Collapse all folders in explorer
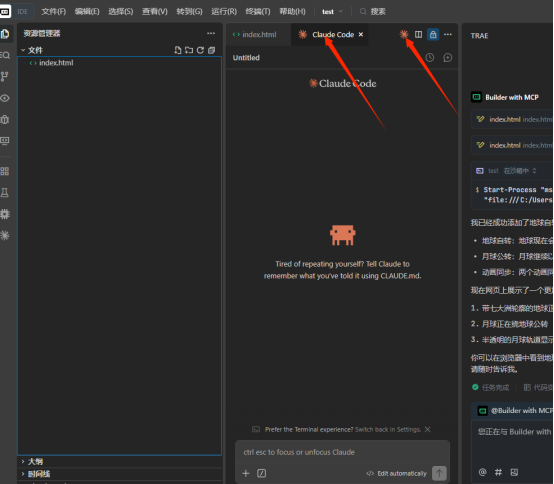Screen dimensions: 554x484 (x=211, y=50)
